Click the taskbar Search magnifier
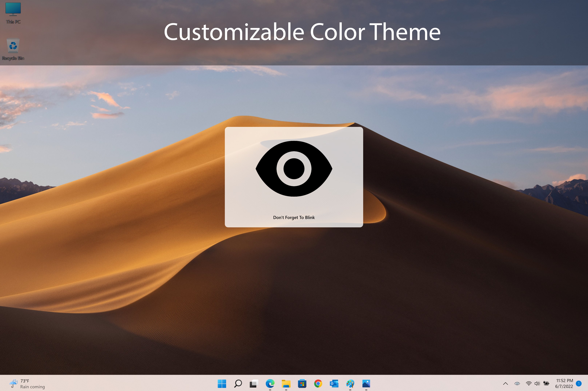Viewport: 588px width, 391px height. coord(238,384)
